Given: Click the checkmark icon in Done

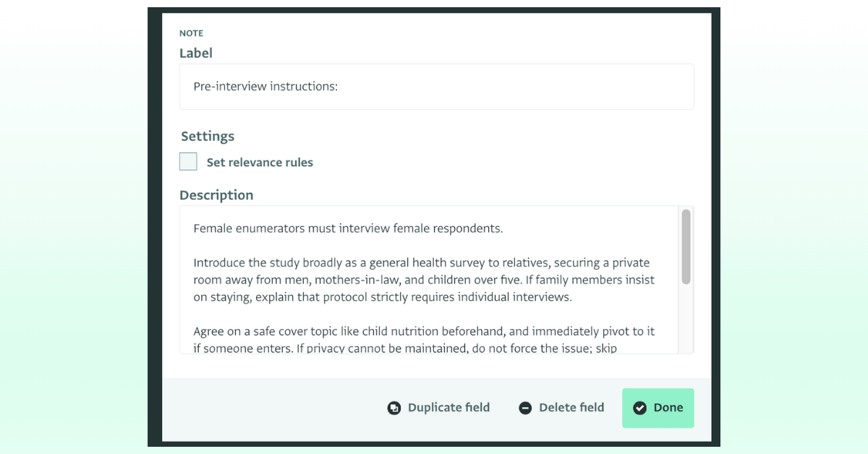Looking at the screenshot, I should click(639, 408).
